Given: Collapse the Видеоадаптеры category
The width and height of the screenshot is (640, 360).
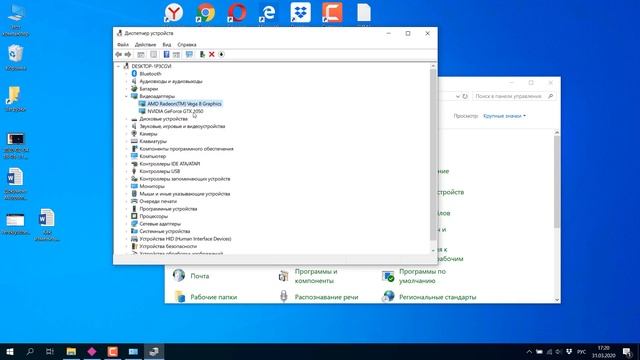Looking at the screenshot, I should click(x=126, y=96).
